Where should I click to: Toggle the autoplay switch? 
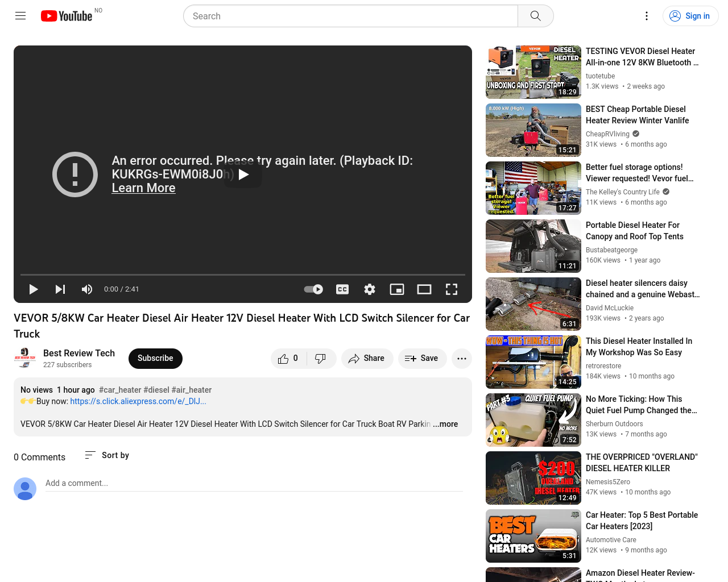tap(313, 289)
